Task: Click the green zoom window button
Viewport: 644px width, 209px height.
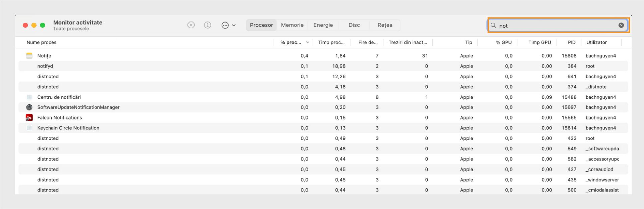Action: [x=43, y=25]
